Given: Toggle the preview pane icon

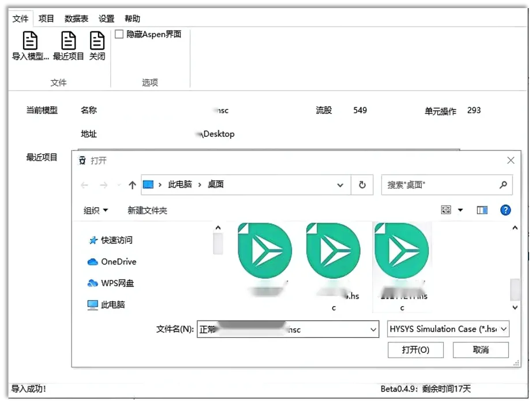Looking at the screenshot, I should tap(482, 210).
